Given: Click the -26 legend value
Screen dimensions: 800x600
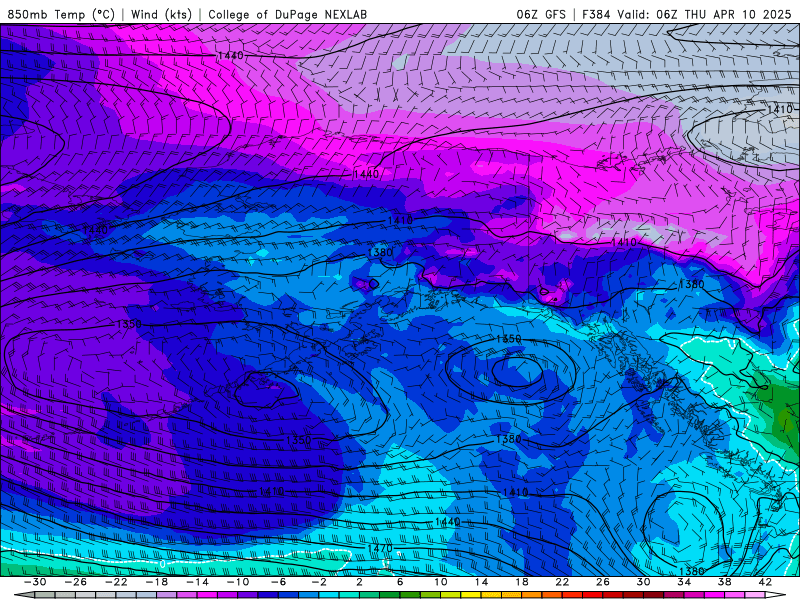Looking at the screenshot, I should pyautogui.click(x=76, y=582).
